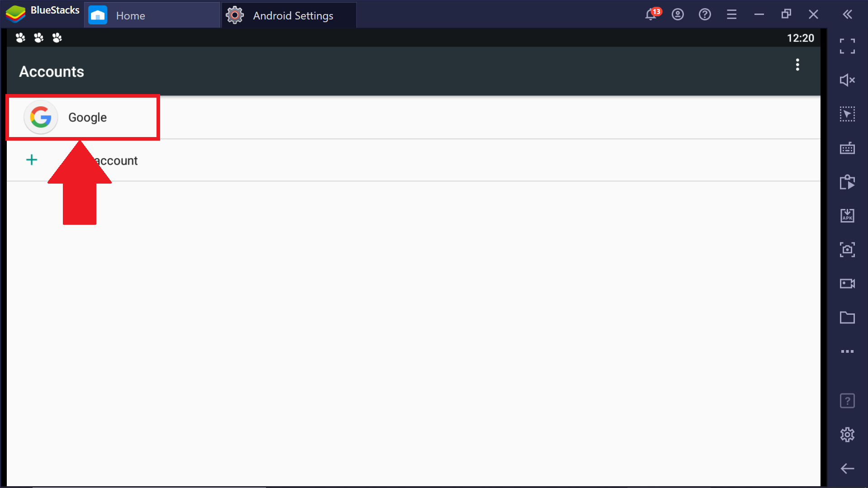Switch to the Home tab
Viewport: 868px width, 488px height.
[152, 15]
